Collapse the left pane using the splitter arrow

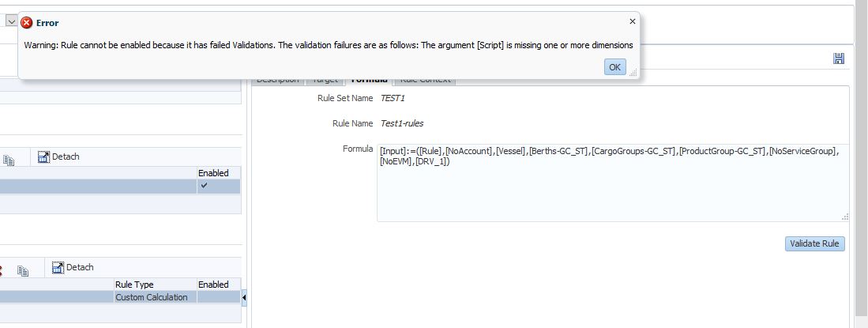coord(244,297)
